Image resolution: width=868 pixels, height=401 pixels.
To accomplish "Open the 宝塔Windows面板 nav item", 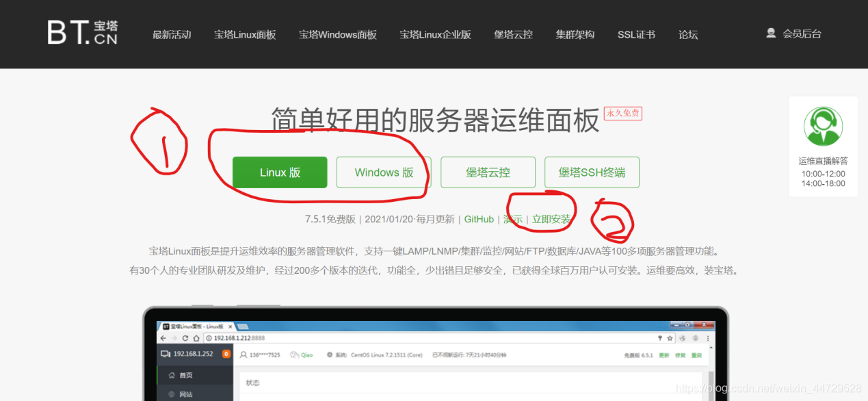I will tap(338, 34).
